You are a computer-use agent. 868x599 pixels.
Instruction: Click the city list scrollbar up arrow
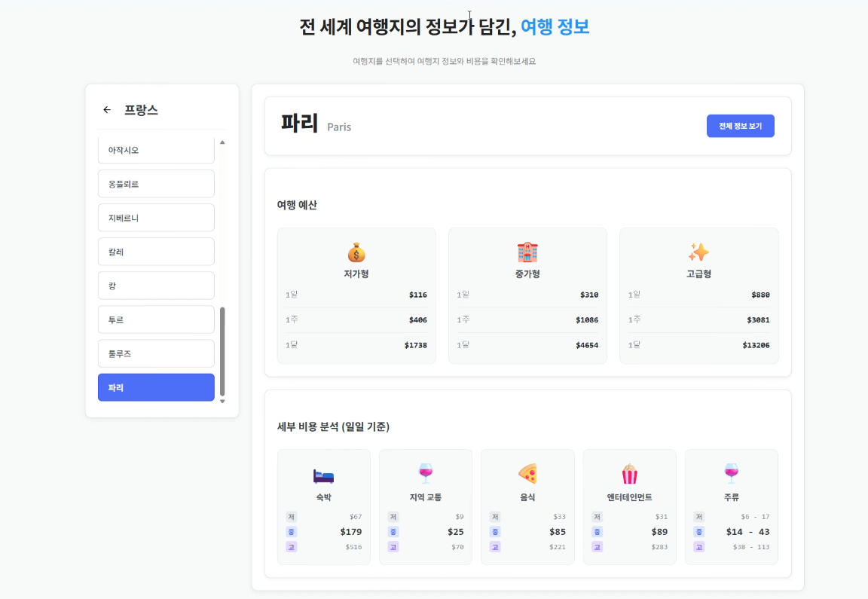(x=222, y=142)
